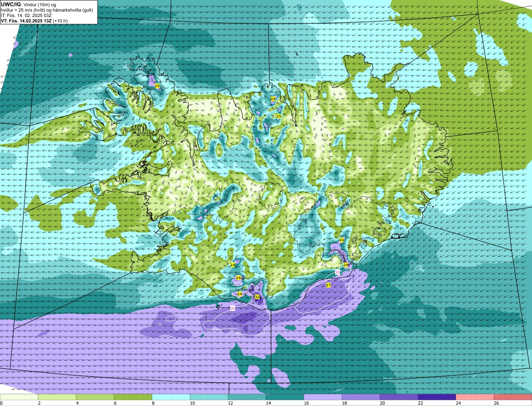The width and height of the screenshot is (532, 406).
Task: Click the legend scale label 22
Action: click(420, 403)
